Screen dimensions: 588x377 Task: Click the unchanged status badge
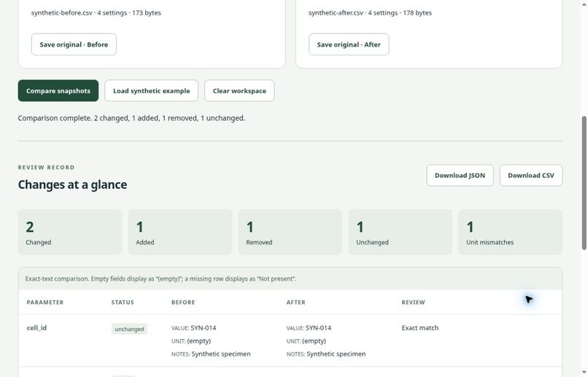129,329
